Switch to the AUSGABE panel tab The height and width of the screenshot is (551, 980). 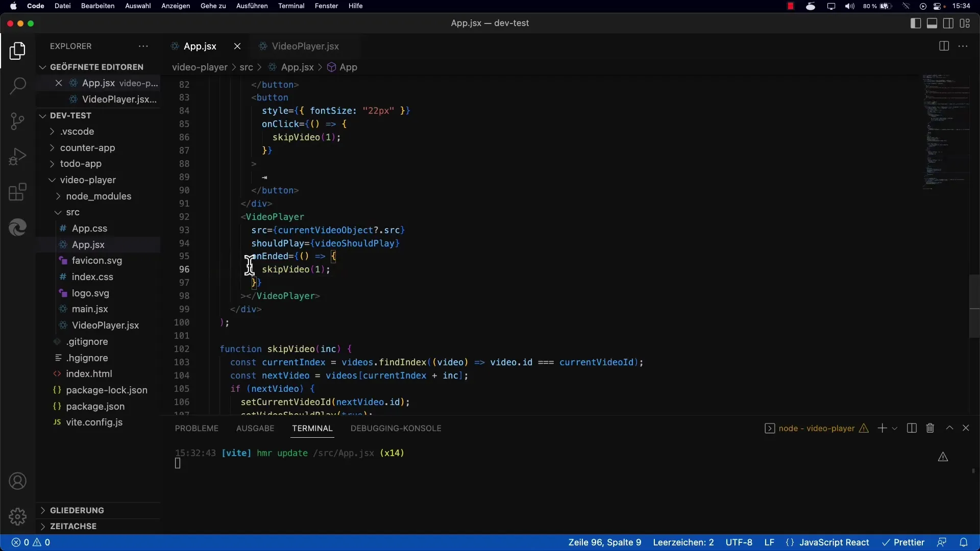tap(255, 429)
